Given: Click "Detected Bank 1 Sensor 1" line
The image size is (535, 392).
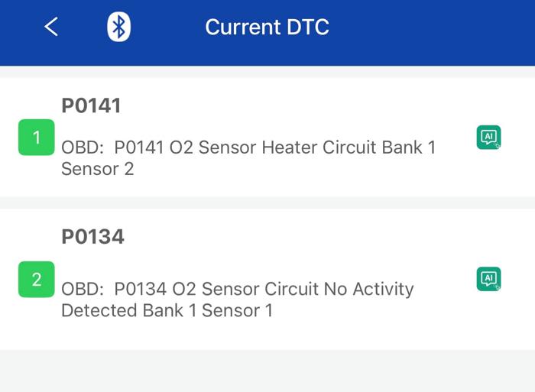Looking at the screenshot, I should 167,310.
